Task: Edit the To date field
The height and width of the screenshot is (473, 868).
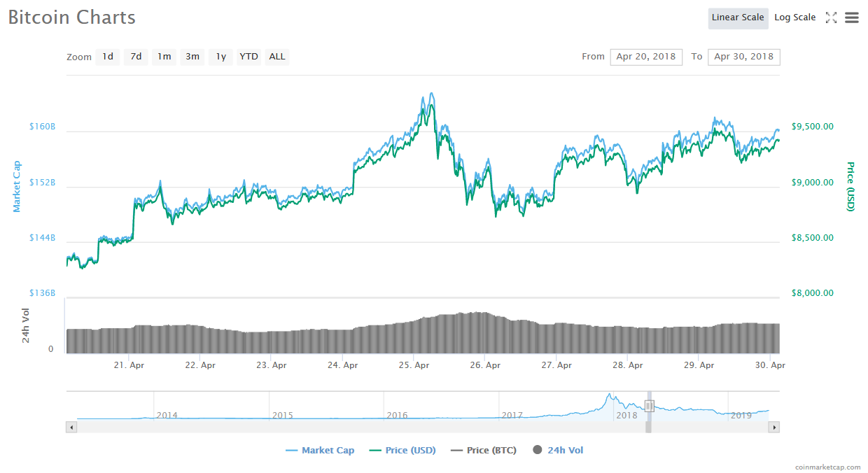Action: click(744, 57)
